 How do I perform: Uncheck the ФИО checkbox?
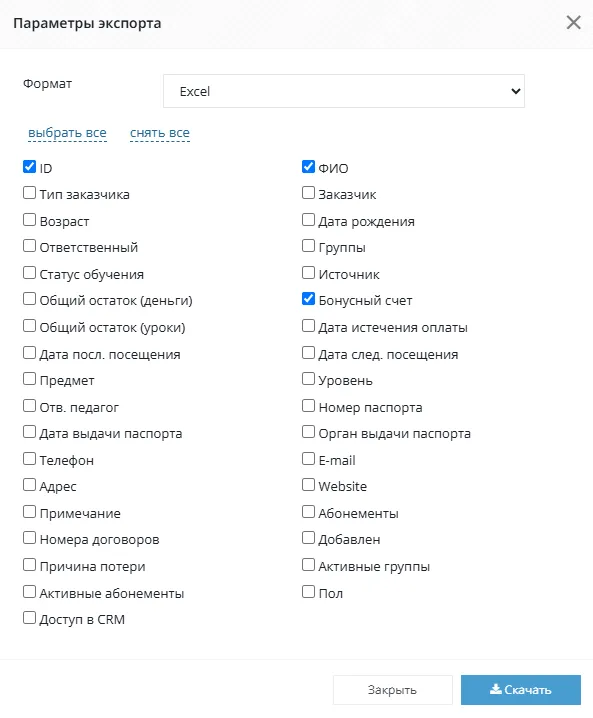click(309, 167)
